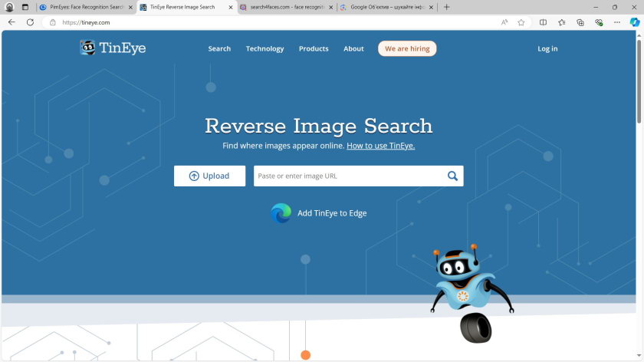The image size is (644, 362).
Task: Open the Products menu item
Action: pyautogui.click(x=314, y=48)
